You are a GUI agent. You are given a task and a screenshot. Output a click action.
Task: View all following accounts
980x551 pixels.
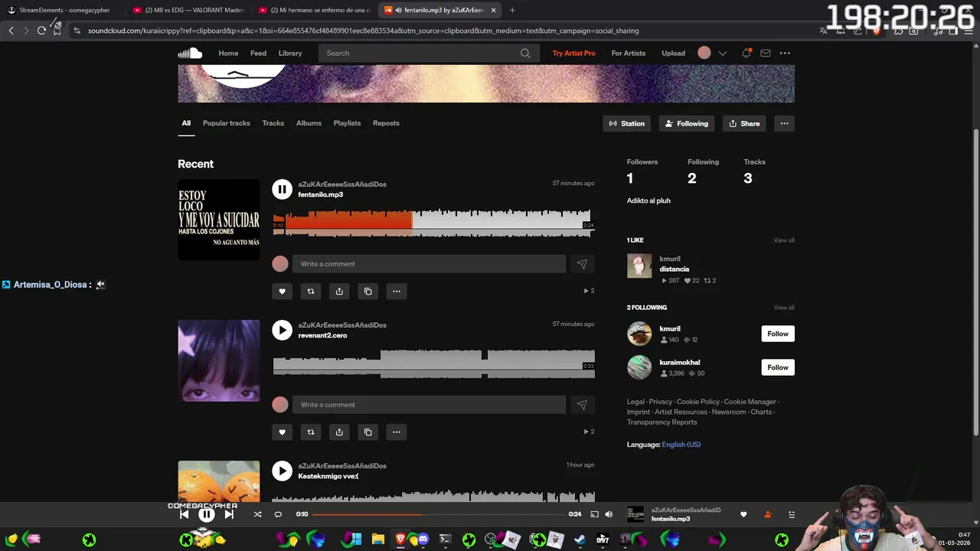click(x=784, y=308)
